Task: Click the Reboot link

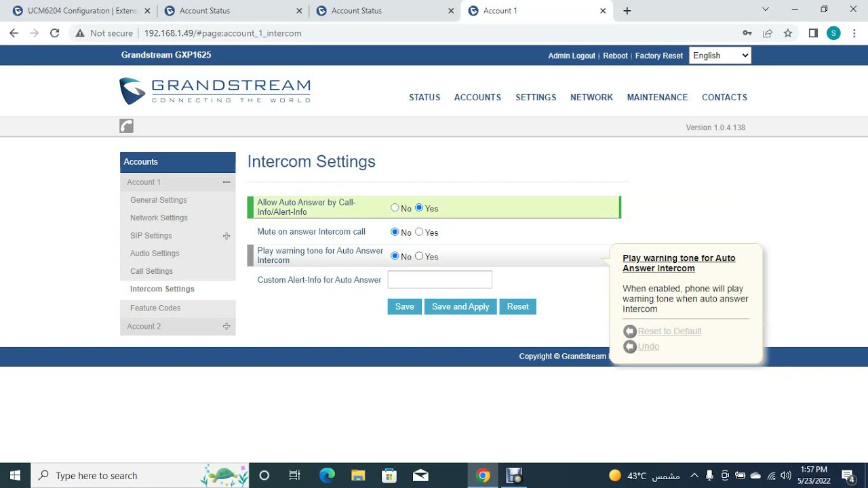Action: (x=615, y=56)
